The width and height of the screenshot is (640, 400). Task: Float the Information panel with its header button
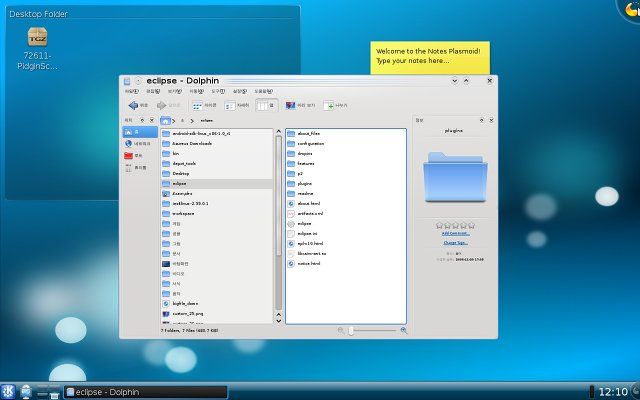(482, 120)
